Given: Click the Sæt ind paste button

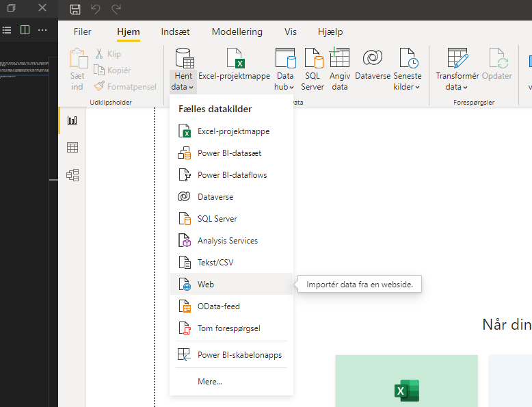Looking at the screenshot, I should coord(78,70).
